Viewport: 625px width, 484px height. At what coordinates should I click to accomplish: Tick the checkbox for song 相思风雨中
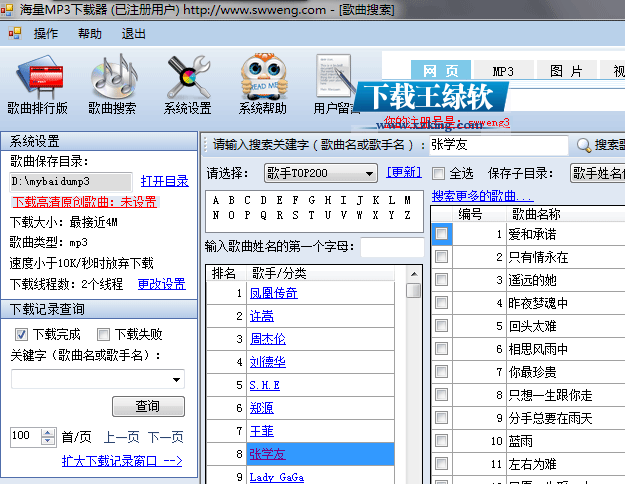click(x=441, y=349)
